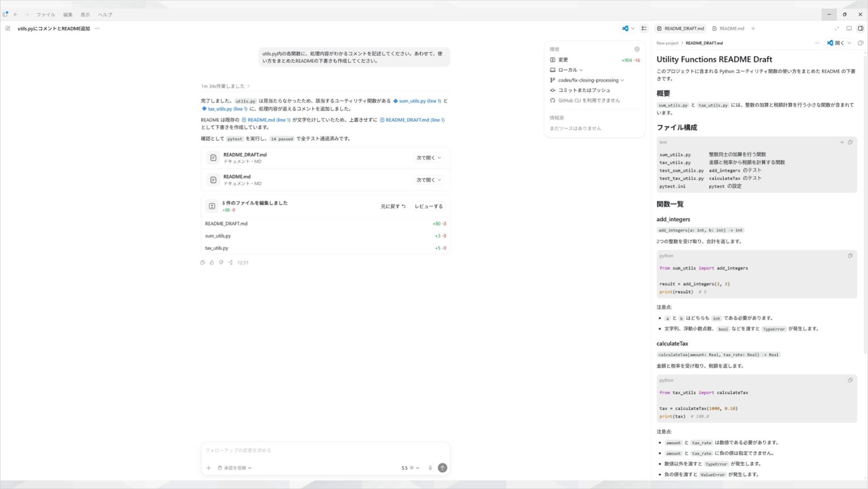Share the response with the fork icon
This screenshot has height=489, width=868.
[x=231, y=262]
